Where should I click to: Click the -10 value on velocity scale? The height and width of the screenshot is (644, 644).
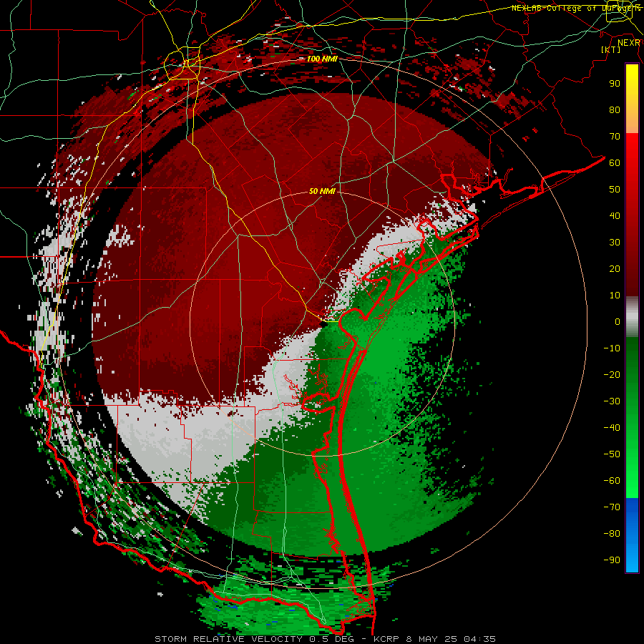pyautogui.click(x=612, y=348)
